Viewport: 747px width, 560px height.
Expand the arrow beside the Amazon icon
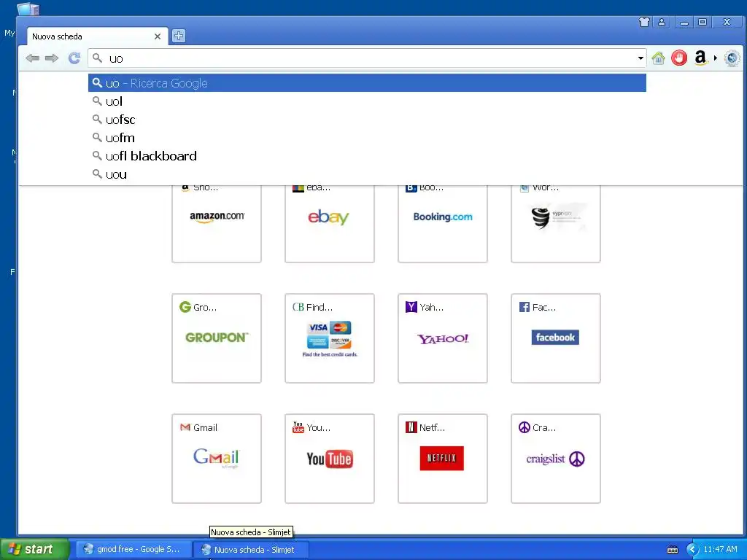tap(716, 58)
